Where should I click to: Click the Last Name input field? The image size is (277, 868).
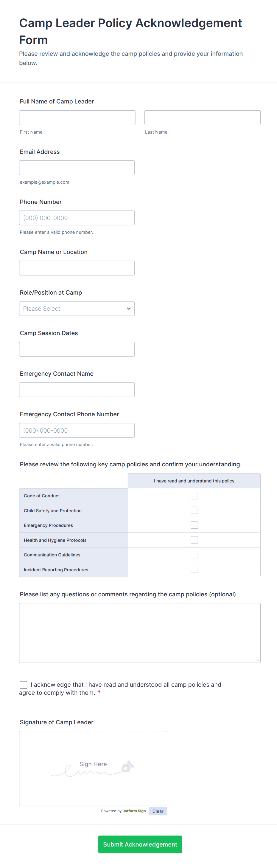(202, 117)
